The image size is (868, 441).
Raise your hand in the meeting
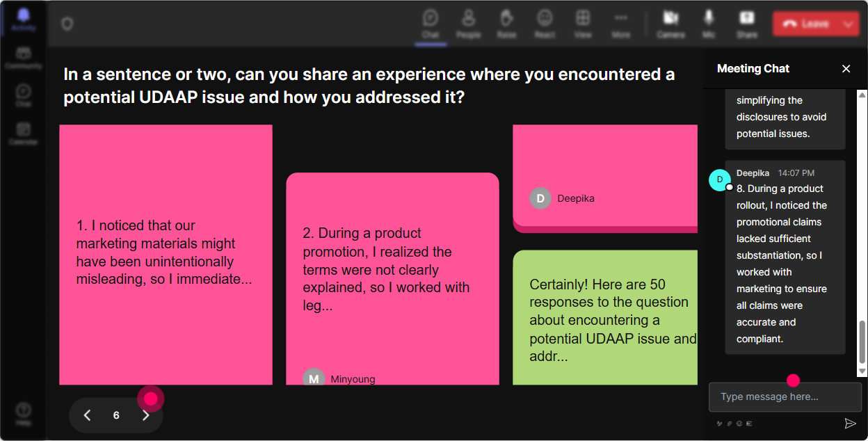[506, 24]
